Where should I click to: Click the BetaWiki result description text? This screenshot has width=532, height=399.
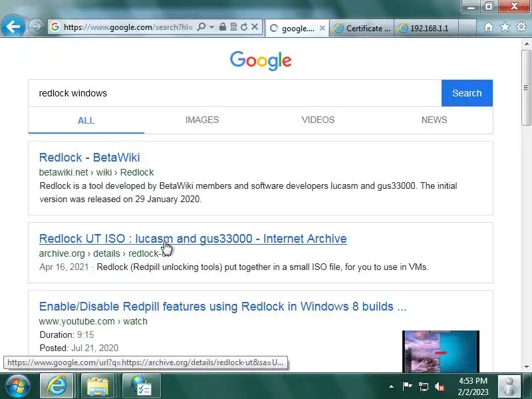tap(248, 192)
